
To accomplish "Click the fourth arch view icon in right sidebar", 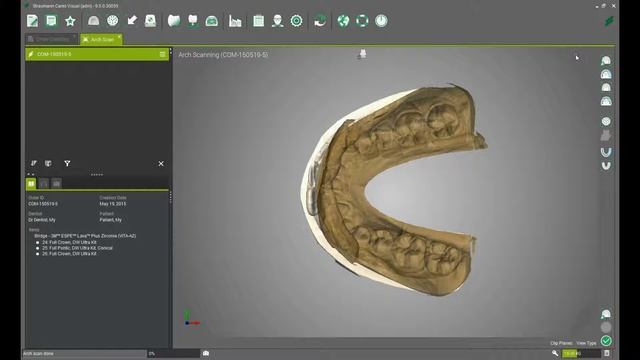I will pos(606,101).
